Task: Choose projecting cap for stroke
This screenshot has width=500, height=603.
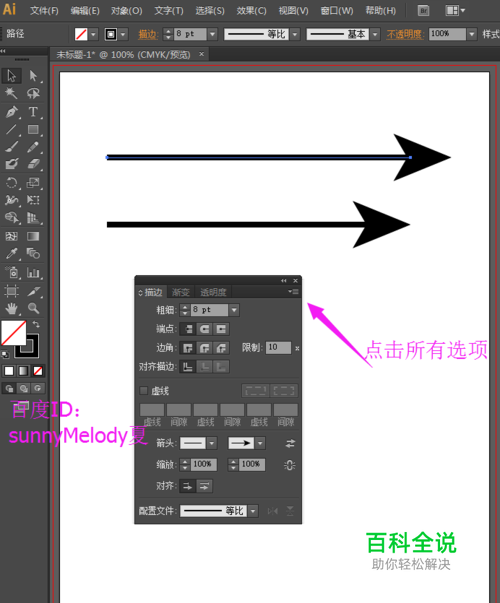Action: click(221, 329)
